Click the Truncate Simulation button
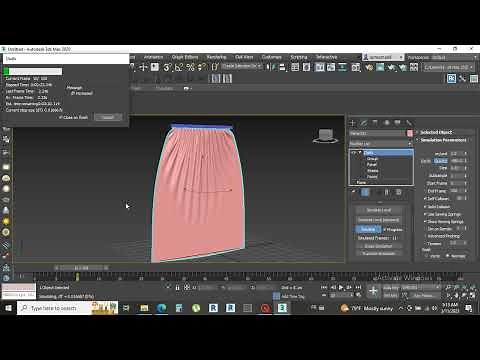480x360 pixels. 378,253
